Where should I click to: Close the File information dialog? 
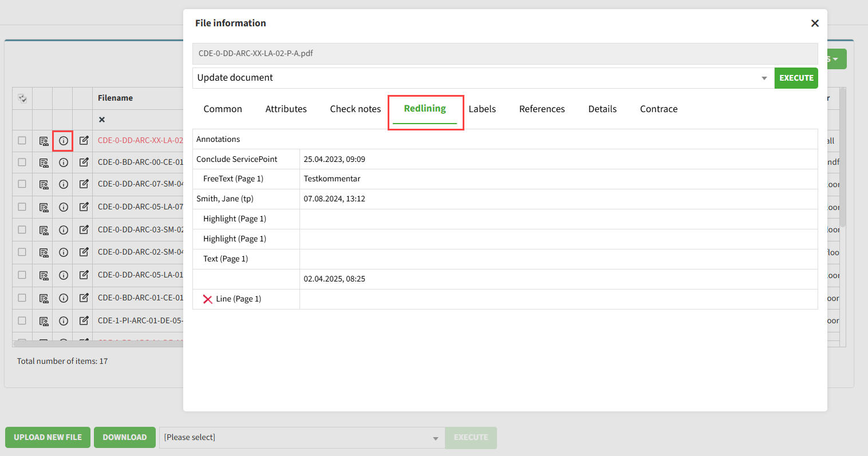[815, 23]
